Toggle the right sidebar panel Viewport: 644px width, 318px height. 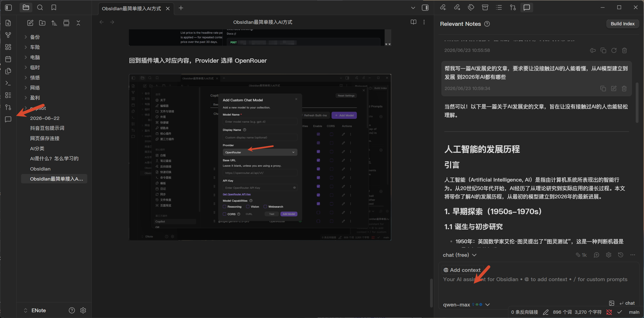[x=425, y=8]
